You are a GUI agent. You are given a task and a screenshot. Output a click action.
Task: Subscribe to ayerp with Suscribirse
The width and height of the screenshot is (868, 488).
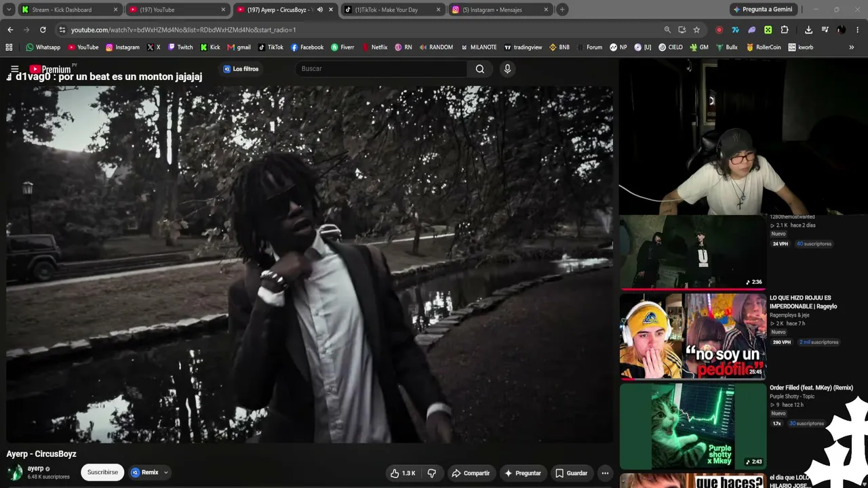pyautogui.click(x=102, y=472)
